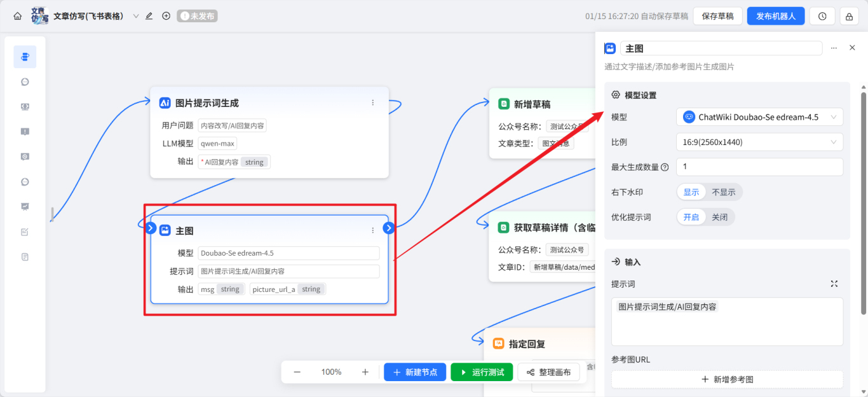This screenshot has height=397, width=868.
Task: Click the zoom minus control near 100%
Action: [x=297, y=372]
